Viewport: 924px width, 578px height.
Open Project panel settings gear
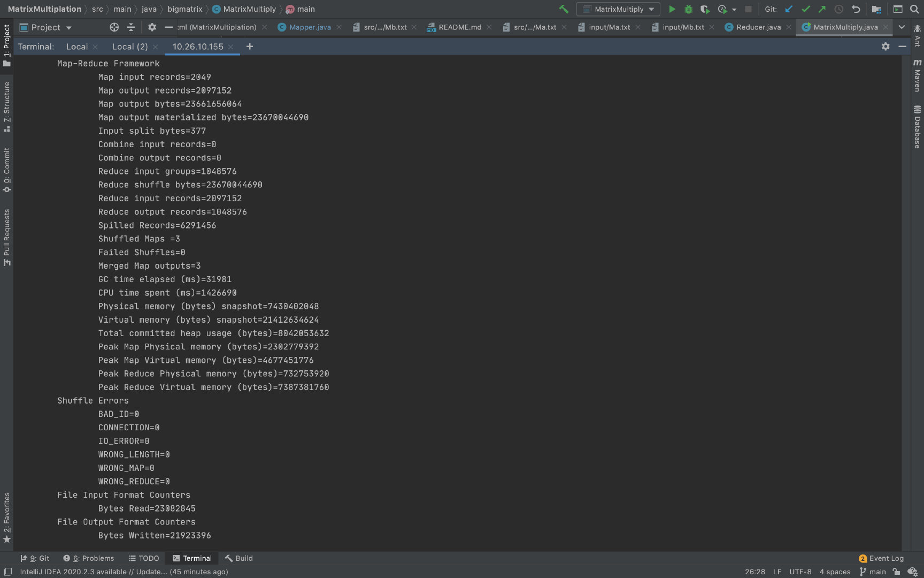click(x=152, y=27)
